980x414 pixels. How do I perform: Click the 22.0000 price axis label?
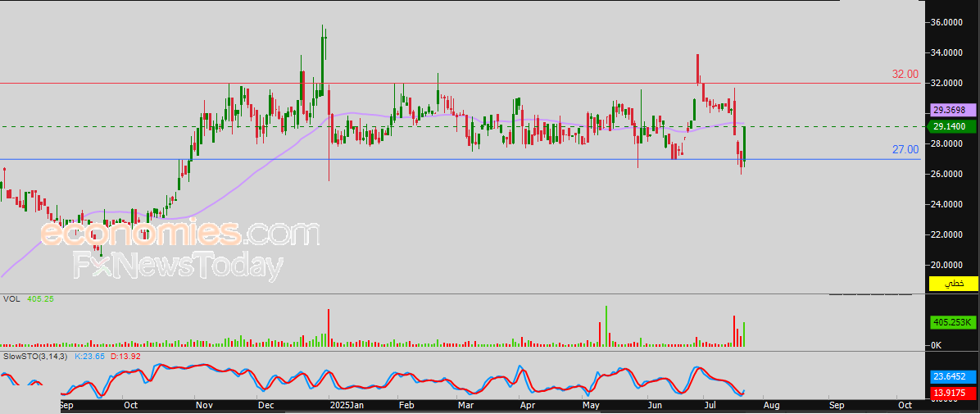click(x=947, y=234)
